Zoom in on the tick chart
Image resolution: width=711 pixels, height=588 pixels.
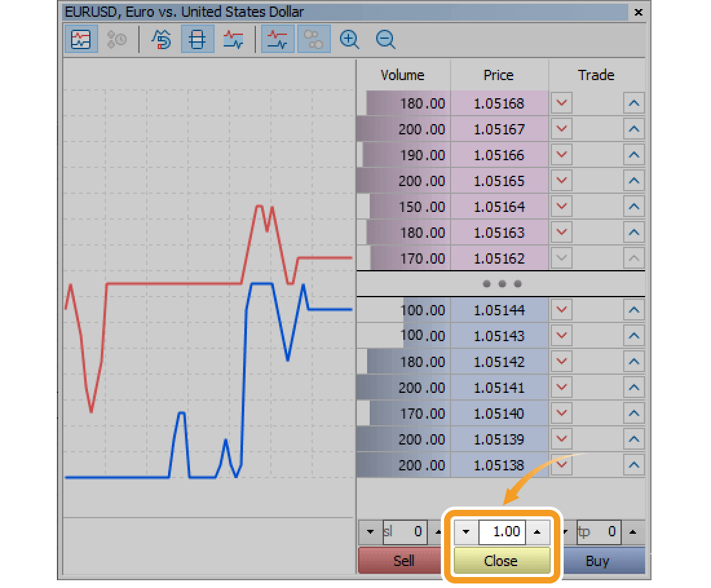coord(349,40)
